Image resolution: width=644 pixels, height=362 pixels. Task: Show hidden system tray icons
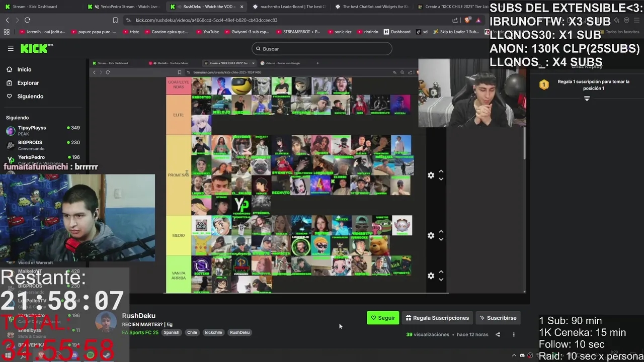point(514,355)
